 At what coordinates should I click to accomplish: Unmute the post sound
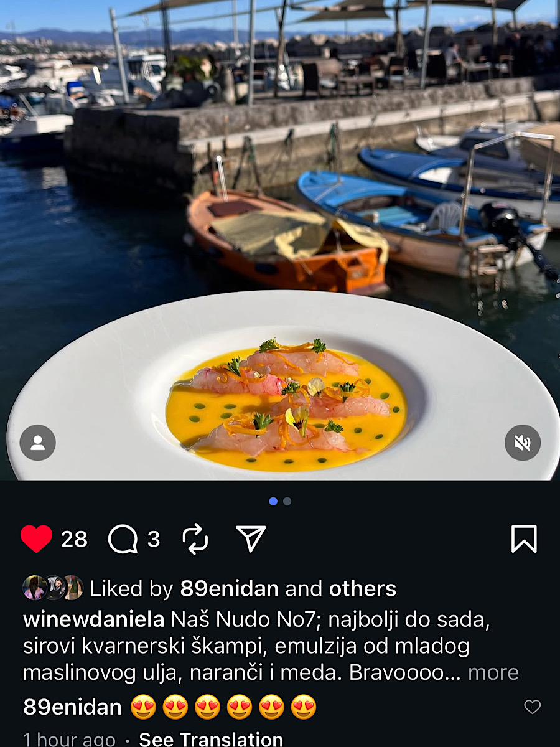pos(522,443)
